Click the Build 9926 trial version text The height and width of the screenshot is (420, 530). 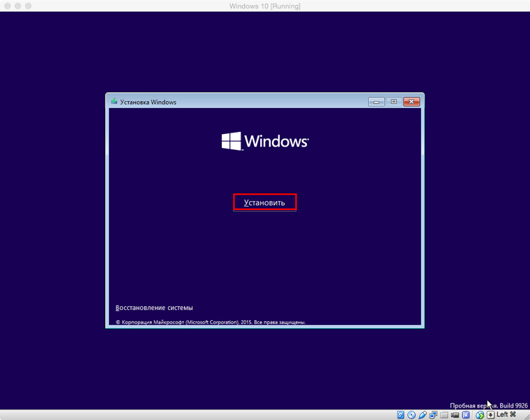pyautogui.click(x=489, y=405)
